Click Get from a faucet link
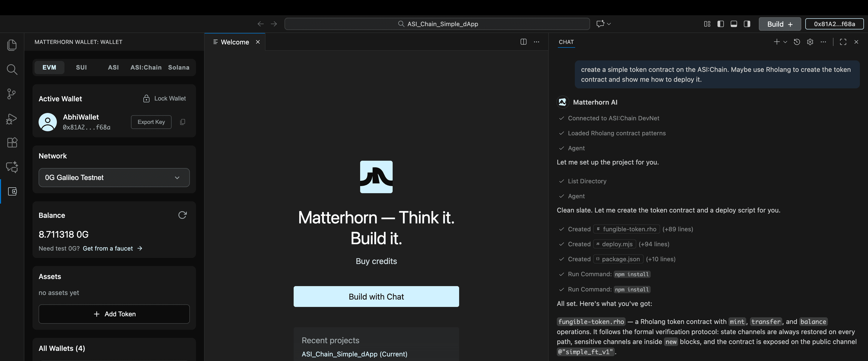 [112, 249]
